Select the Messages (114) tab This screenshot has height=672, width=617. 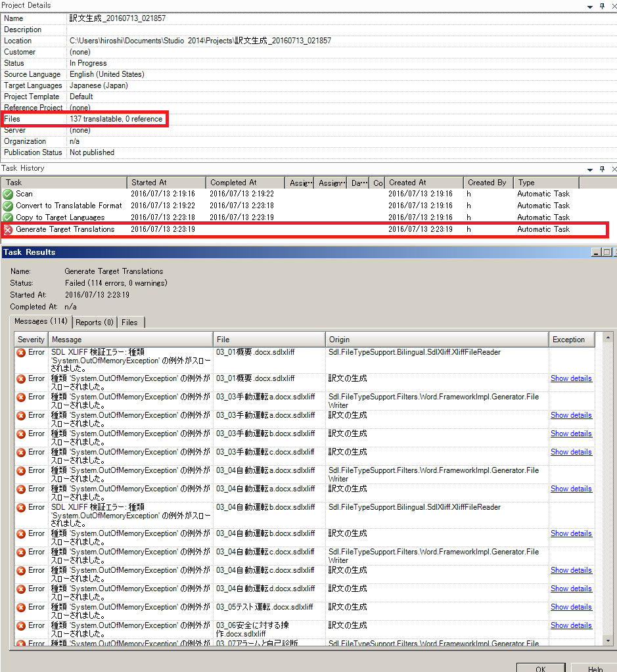coord(41,321)
